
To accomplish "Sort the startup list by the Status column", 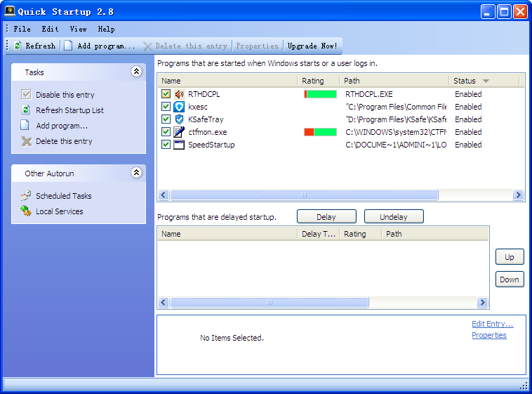I will point(484,81).
